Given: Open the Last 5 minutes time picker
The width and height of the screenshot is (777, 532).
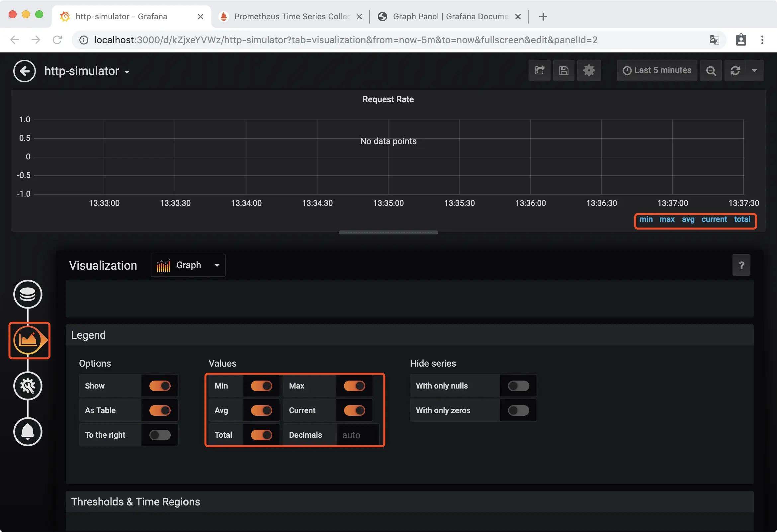Looking at the screenshot, I should click(x=657, y=70).
